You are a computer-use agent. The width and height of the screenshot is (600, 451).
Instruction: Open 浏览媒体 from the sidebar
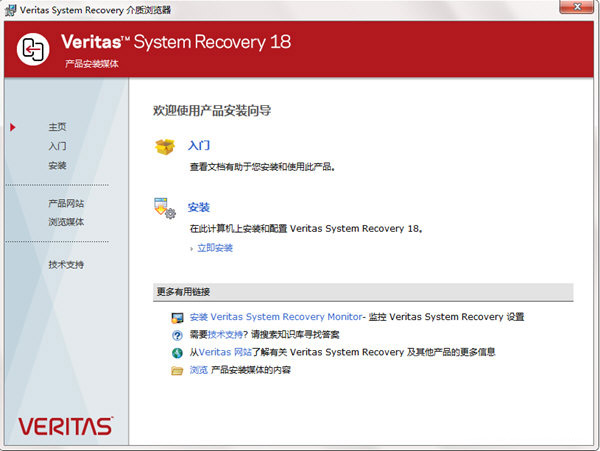pyautogui.click(x=66, y=222)
